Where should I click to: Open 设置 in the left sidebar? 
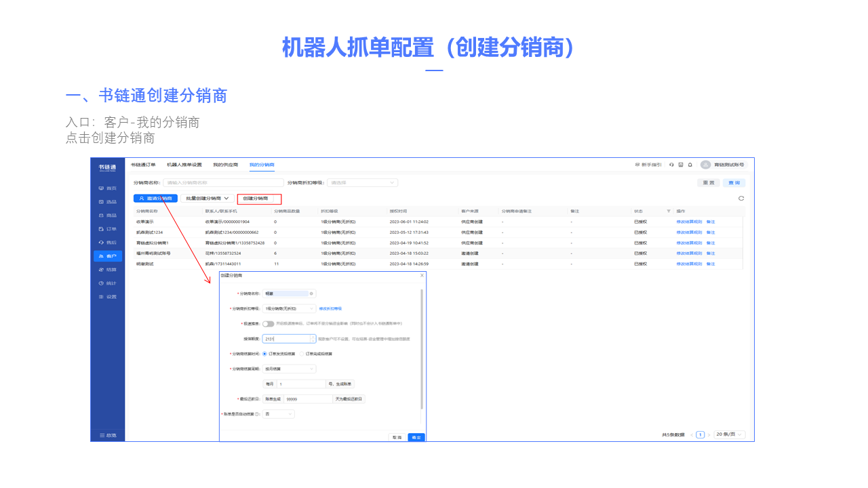108,296
